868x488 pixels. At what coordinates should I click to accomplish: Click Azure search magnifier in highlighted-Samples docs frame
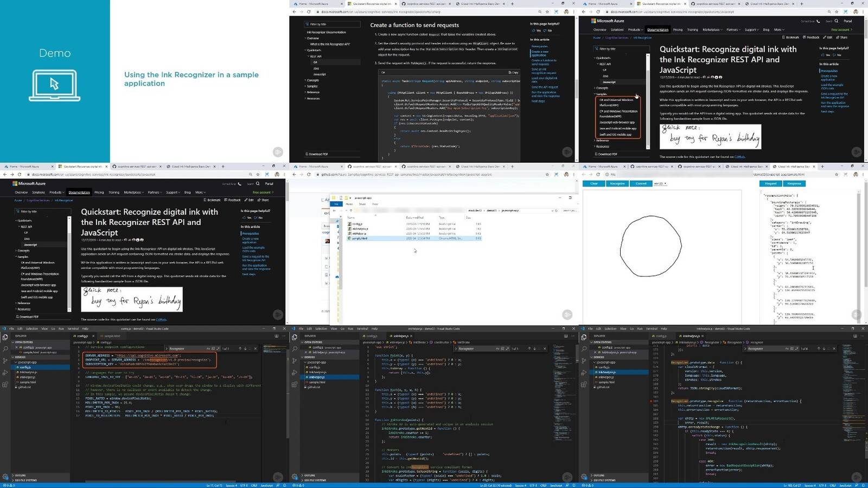(837, 21)
